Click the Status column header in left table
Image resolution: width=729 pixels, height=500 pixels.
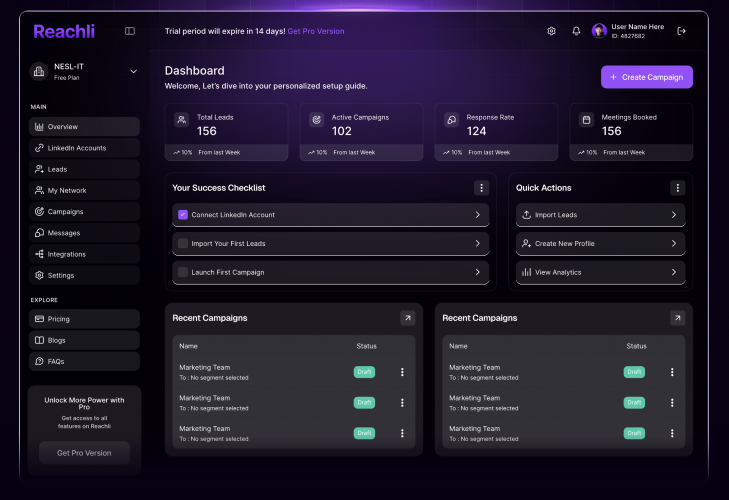click(366, 347)
